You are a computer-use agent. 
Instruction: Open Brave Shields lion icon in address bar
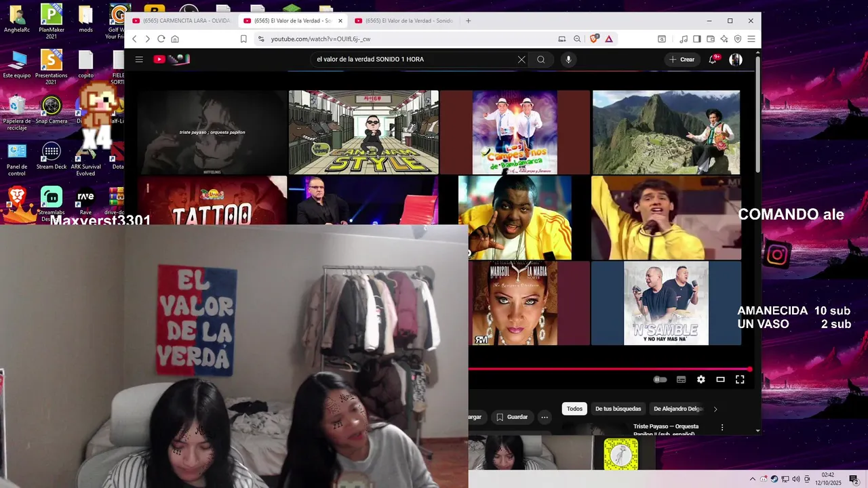coord(595,39)
